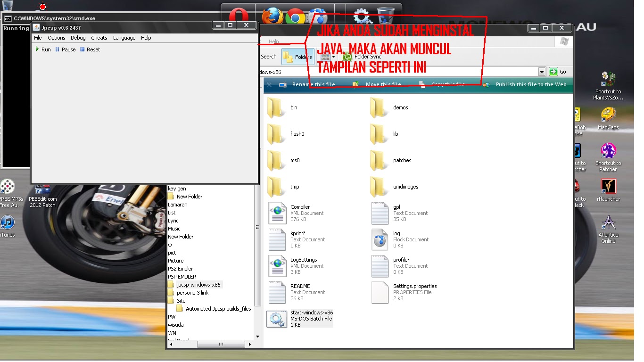Screen dimensions: 644x362
Task: Open the demos folder
Action: (389, 107)
